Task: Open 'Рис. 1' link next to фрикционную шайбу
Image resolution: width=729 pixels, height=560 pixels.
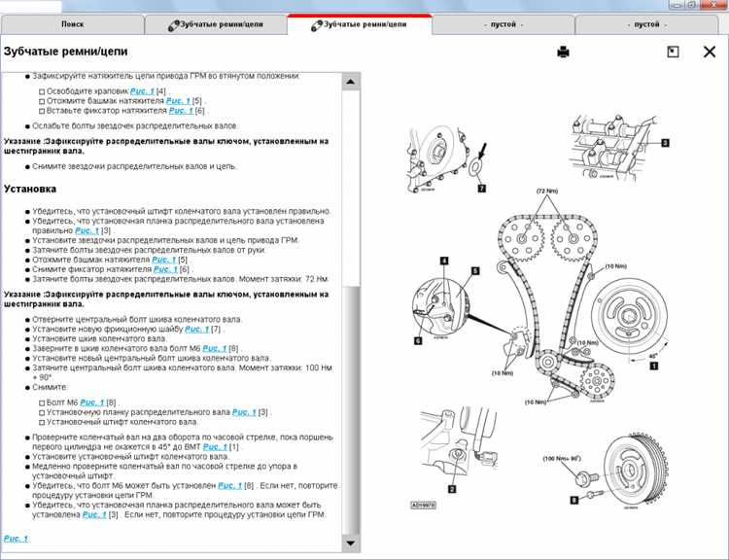Action: click(x=197, y=330)
